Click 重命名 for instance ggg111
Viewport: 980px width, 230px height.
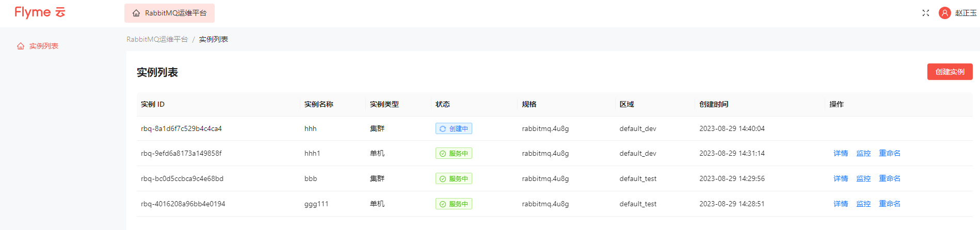point(889,204)
